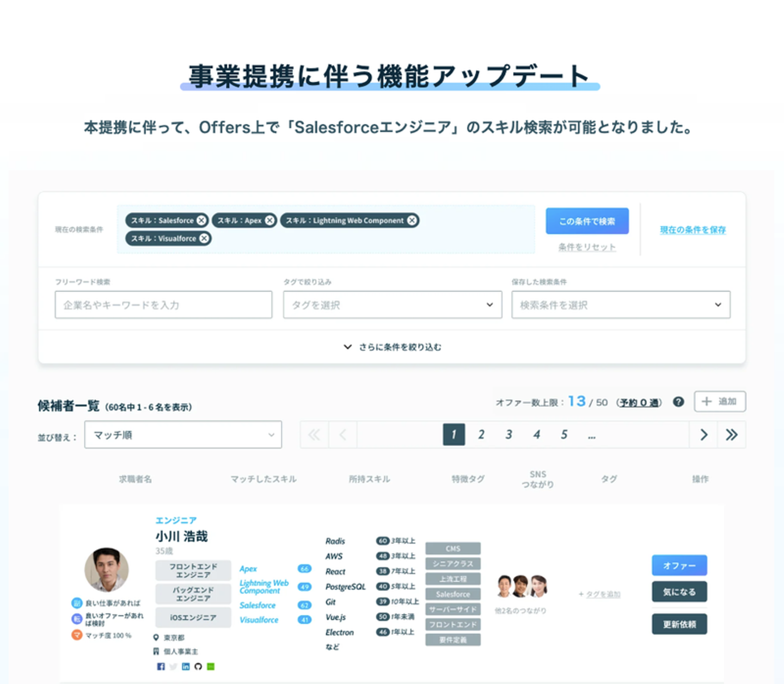The height and width of the screenshot is (684, 784).
Task: Click the 東京都 location pin icon
Action: click(156, 637)
